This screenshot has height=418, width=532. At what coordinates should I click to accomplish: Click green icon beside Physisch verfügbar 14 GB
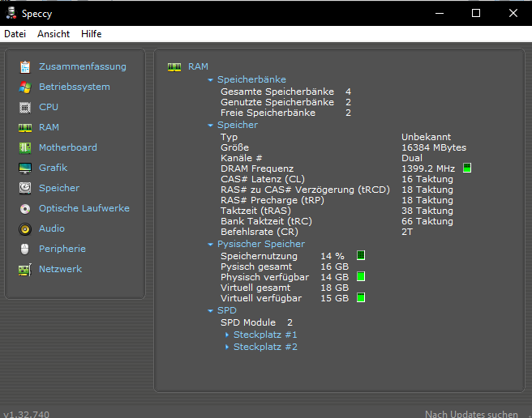(x=361, y=276)
